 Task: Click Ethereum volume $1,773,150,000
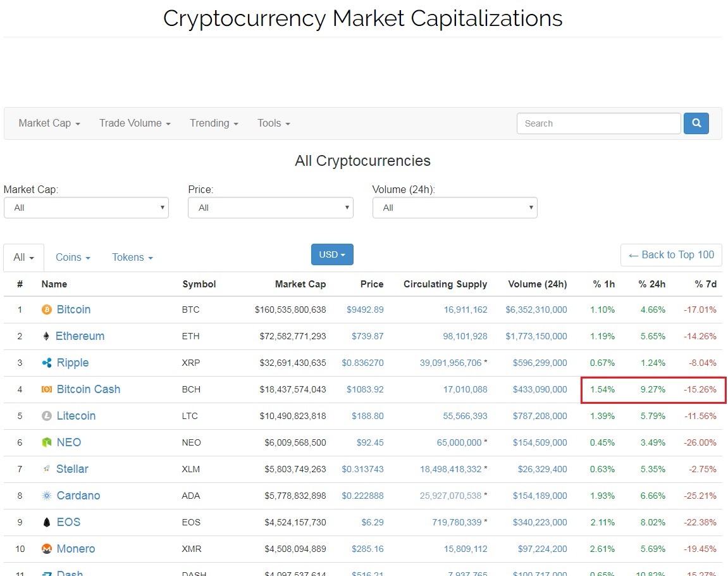(x=536, y=336)
